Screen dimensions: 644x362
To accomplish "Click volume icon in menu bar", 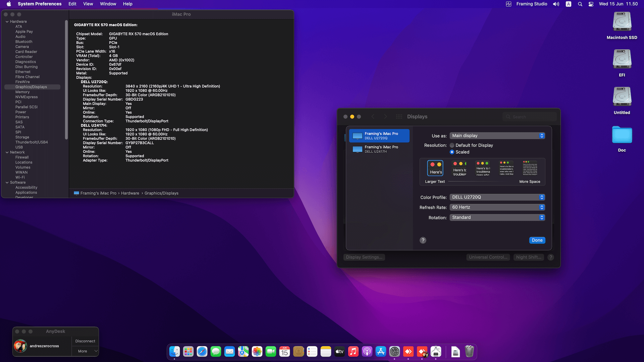I will point(556,4).
